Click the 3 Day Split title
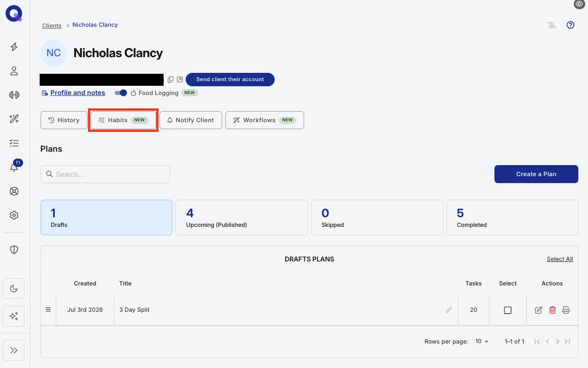The image size is (588, 368). click(x=135, y=310)
